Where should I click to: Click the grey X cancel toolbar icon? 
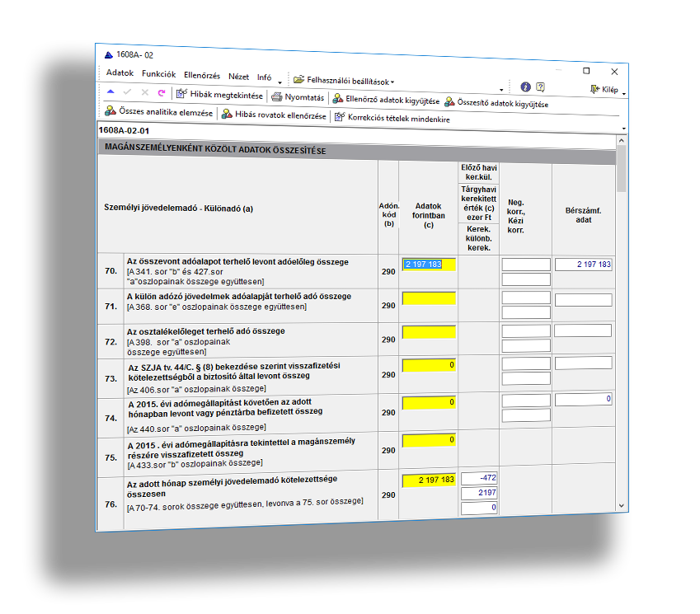coord(144,92)
